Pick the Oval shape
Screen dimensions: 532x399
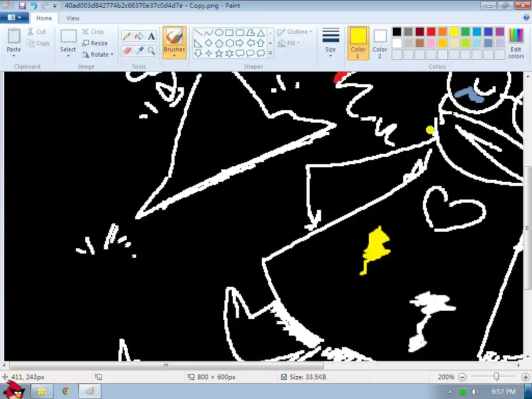tap(219, 33)
